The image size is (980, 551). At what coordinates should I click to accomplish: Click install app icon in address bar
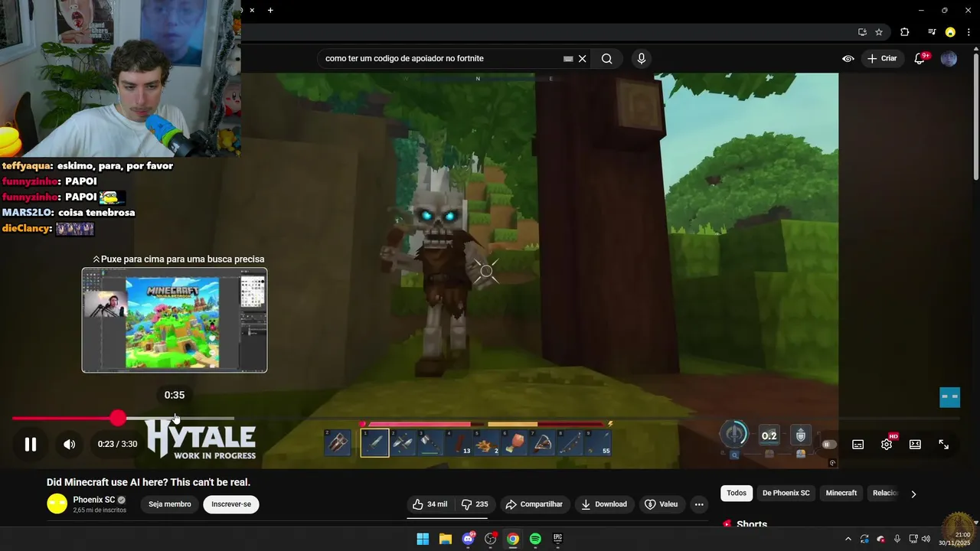[862, 32]
